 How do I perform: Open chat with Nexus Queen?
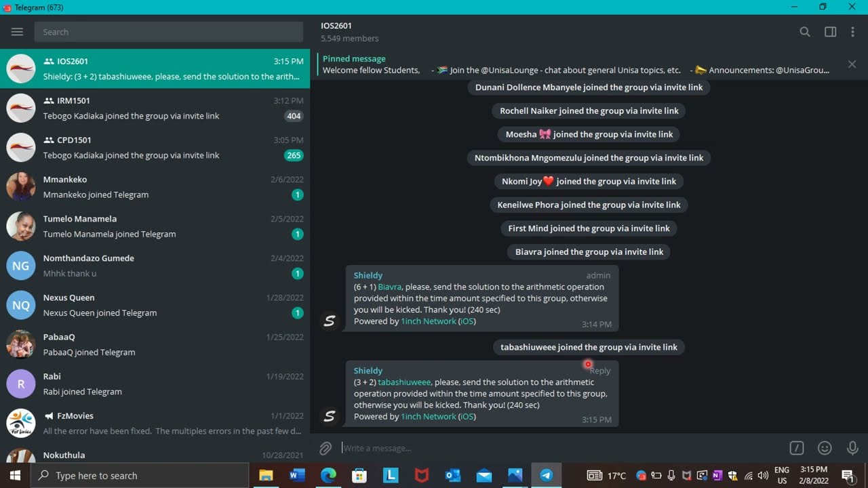pyautogui.click(x=155, y=304)
